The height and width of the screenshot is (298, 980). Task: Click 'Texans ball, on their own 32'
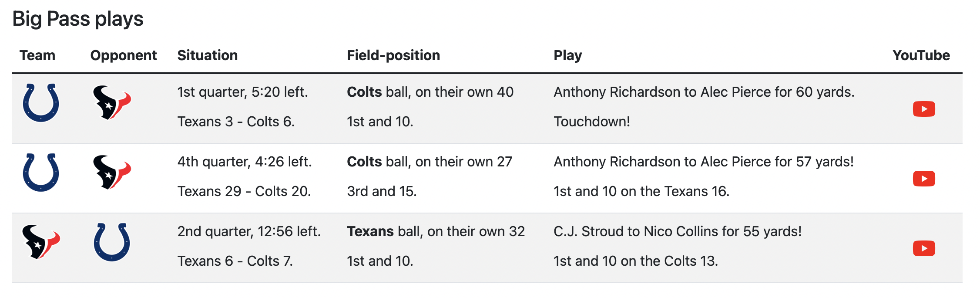436,231
